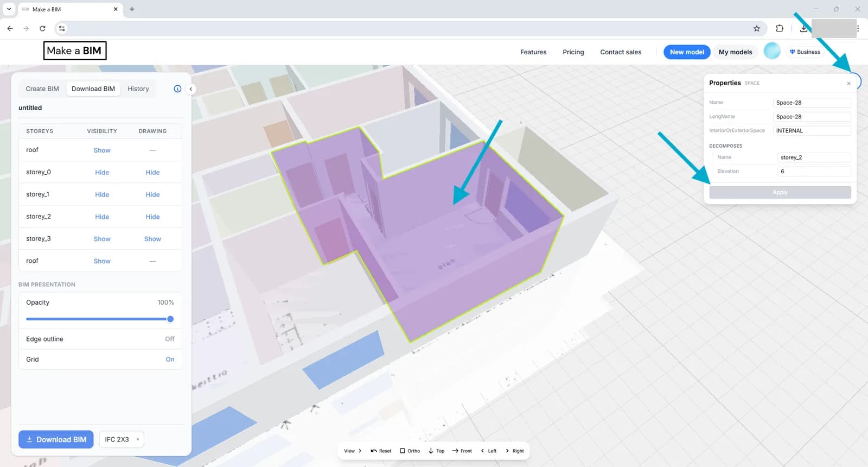Edit the LongName field
This screenshot has height=467, width=868.
(x=812, y=117)
